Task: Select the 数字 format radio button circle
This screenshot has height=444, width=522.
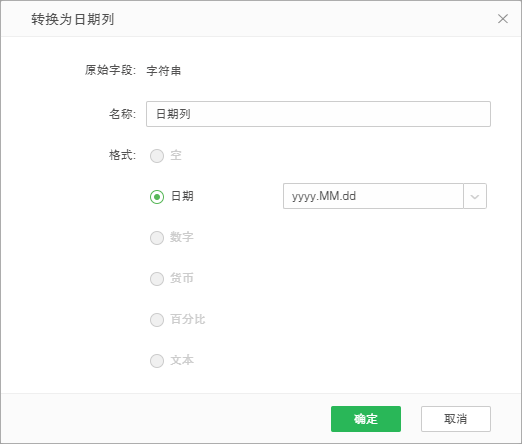Action: pos(157,238)
